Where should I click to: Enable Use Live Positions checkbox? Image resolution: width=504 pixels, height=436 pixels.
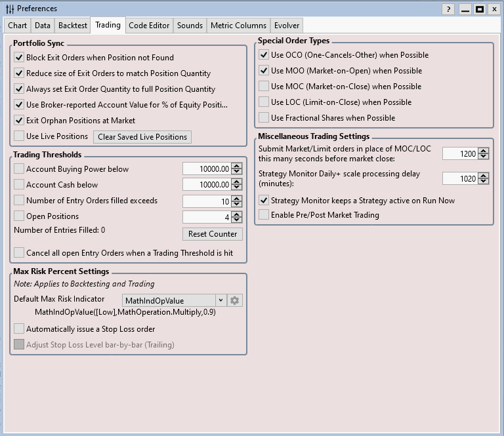coord(19,136)
